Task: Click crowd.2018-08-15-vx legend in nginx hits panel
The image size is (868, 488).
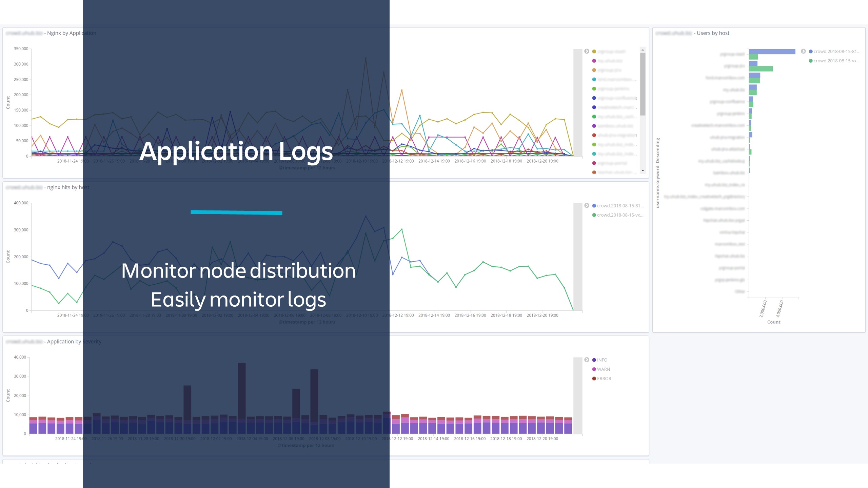Action: point(618,215)
